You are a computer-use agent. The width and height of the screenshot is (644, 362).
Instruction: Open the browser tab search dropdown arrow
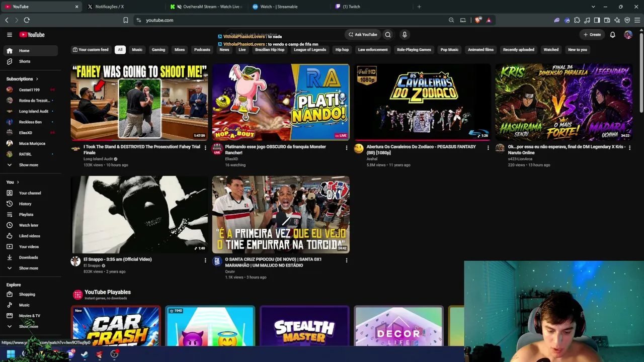593,7
